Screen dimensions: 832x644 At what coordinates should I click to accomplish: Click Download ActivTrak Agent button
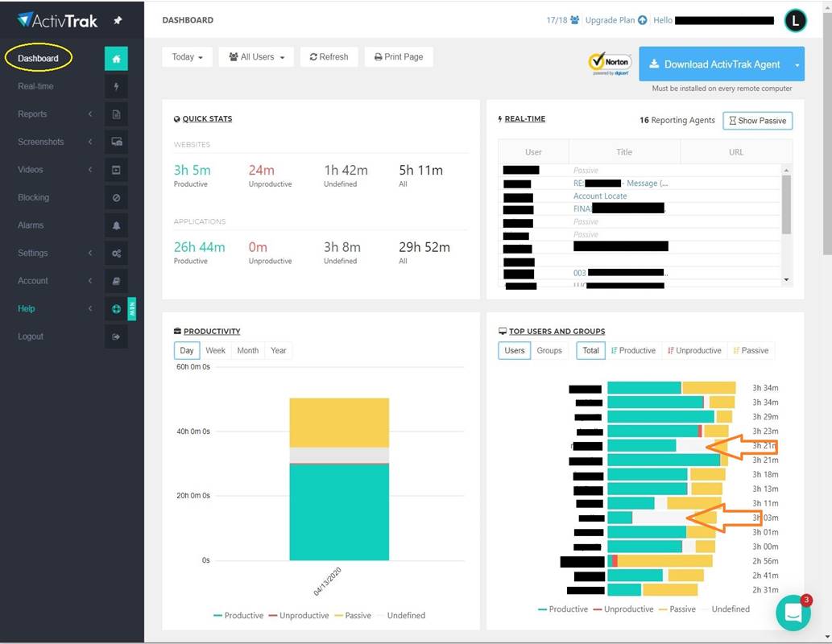[x=714, y=64]
